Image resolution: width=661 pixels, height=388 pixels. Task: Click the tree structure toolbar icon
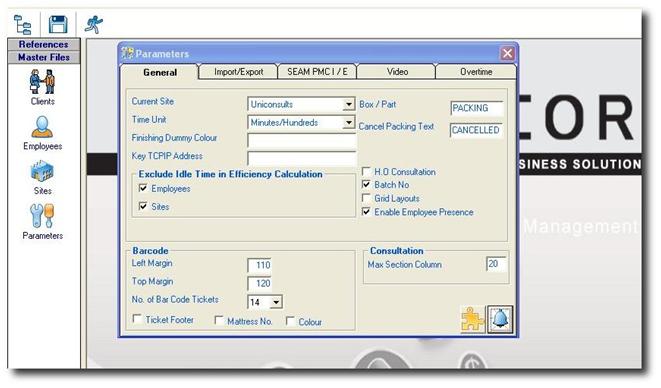[22, 24]
